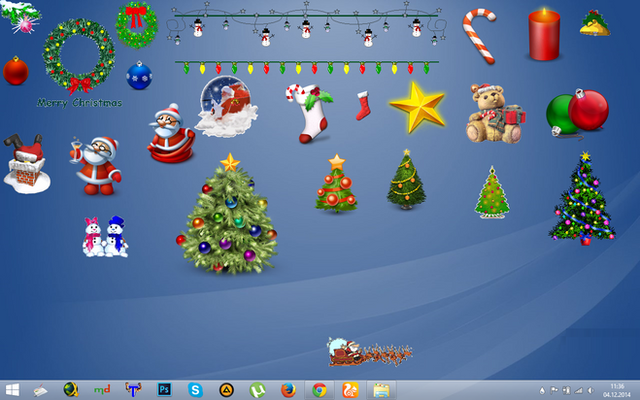
Task: Click the blue snowflake ball ornament
Action: pyautogui.click(x=139, y=75)
